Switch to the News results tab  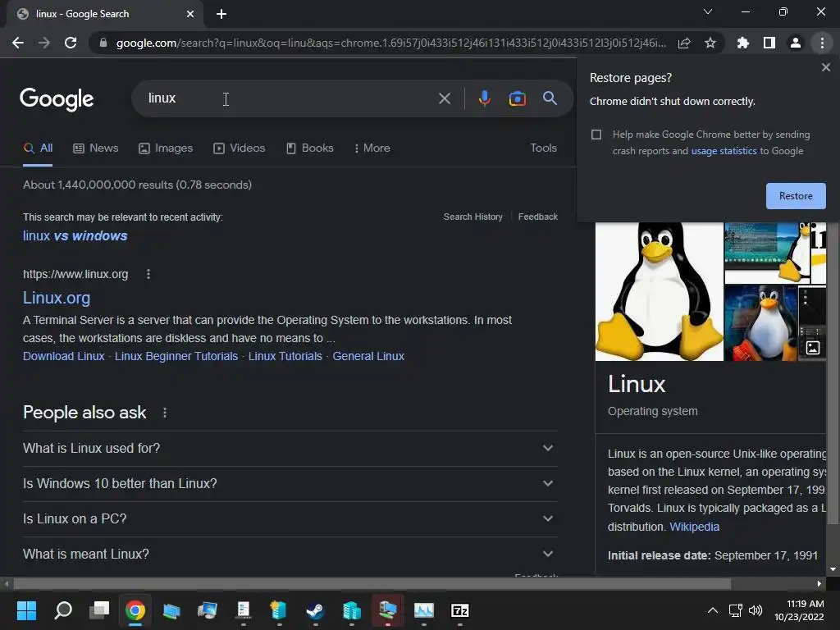point(96,148)
